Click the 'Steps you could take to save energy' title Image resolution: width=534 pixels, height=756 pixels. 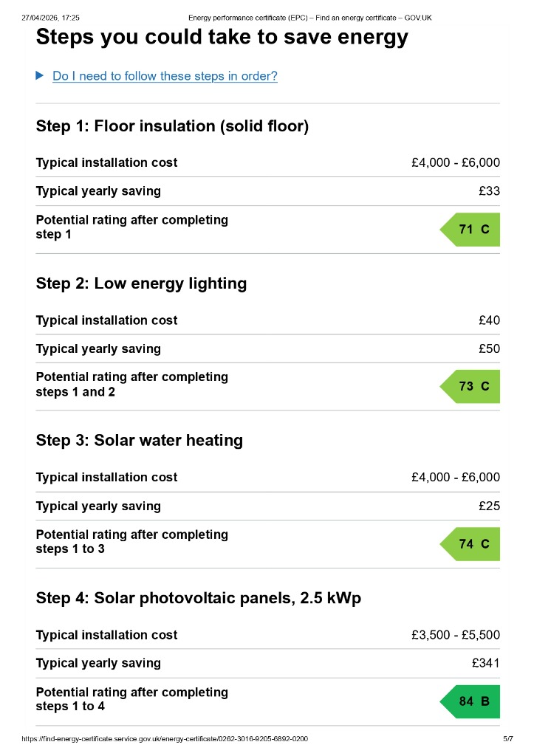[x=222, y=37]
